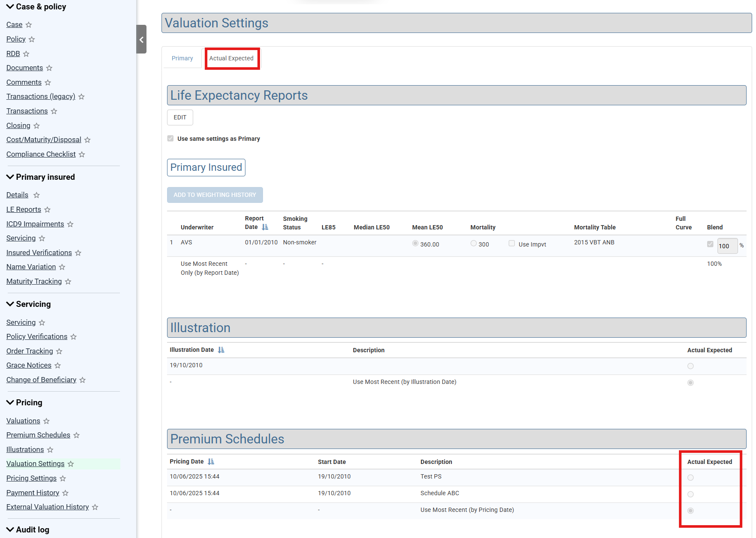Switch to the Primary tab
This screenshot has width=756, height=538.
182,58
